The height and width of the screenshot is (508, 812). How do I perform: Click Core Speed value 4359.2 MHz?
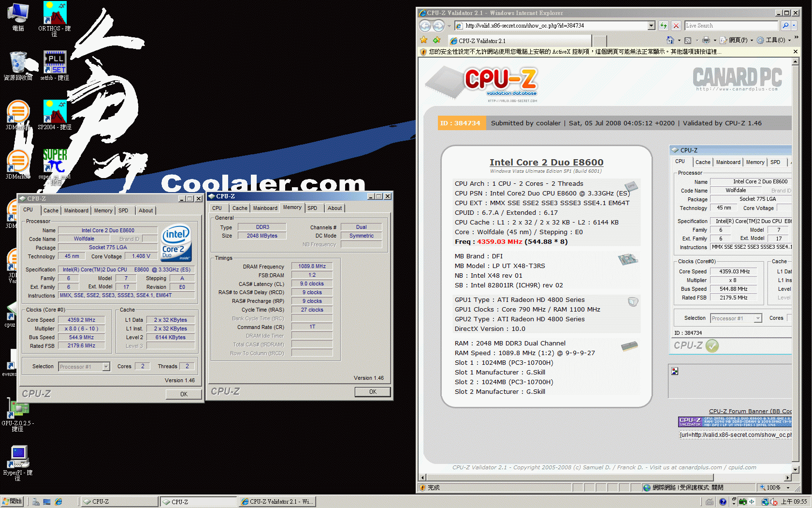point(81,320)
